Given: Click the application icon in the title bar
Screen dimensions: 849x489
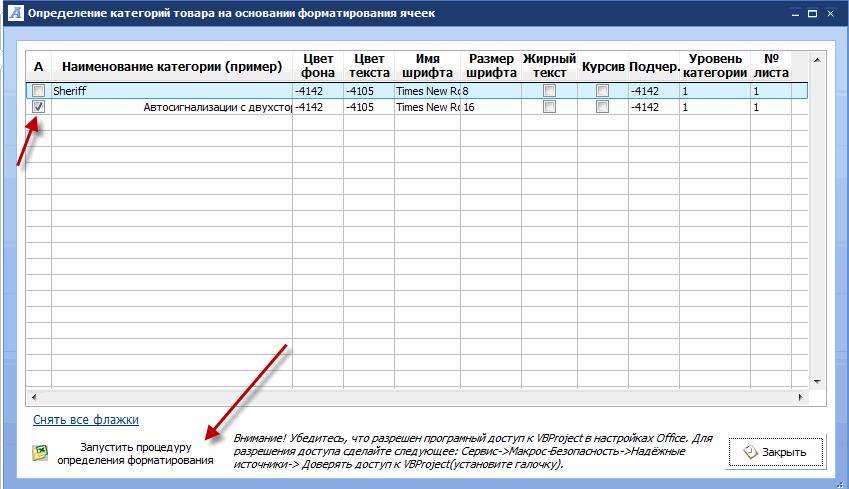Looking at the screenshot, I should pos(16,12).
